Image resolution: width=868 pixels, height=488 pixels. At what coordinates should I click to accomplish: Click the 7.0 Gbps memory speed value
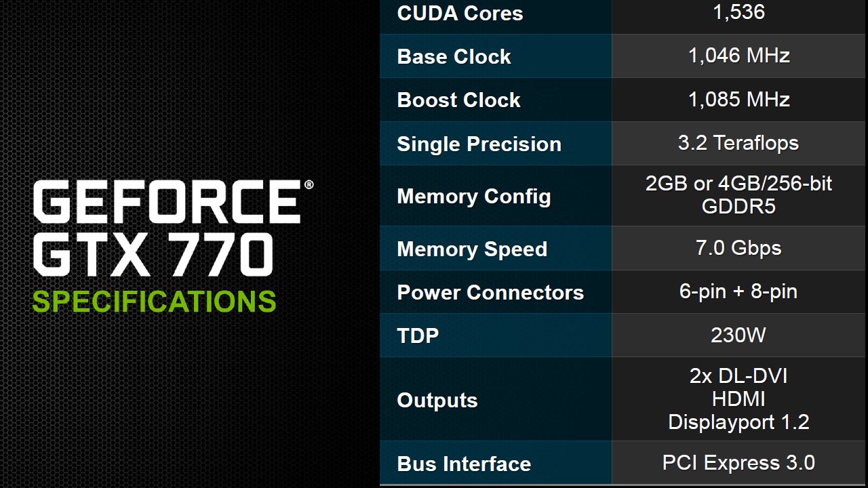pyautogui.click(x=738, y=248)
